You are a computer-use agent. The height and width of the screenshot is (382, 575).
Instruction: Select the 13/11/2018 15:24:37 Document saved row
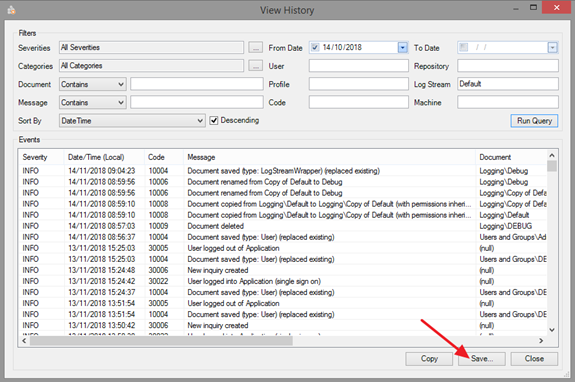[x=282, y=292]
